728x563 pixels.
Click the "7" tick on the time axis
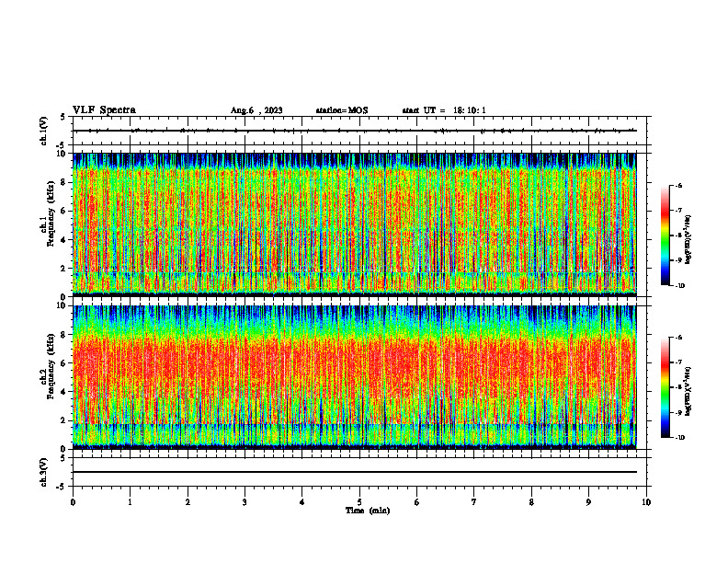pyautogui.click(x=474, y=502)
